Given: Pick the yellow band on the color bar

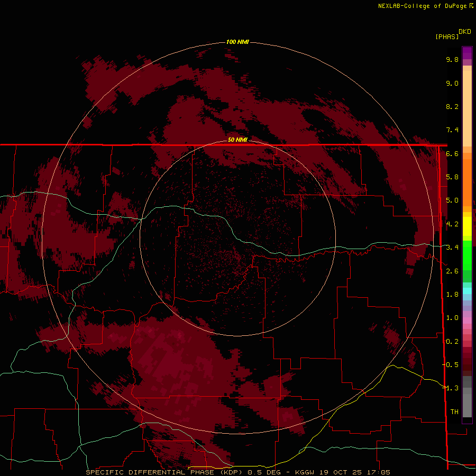Looking at the screenshot, I should click(x=467, y=226).
